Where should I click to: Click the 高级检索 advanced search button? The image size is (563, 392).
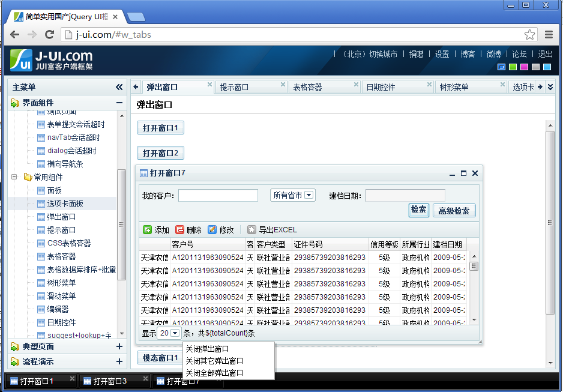(x=454, y=211)
